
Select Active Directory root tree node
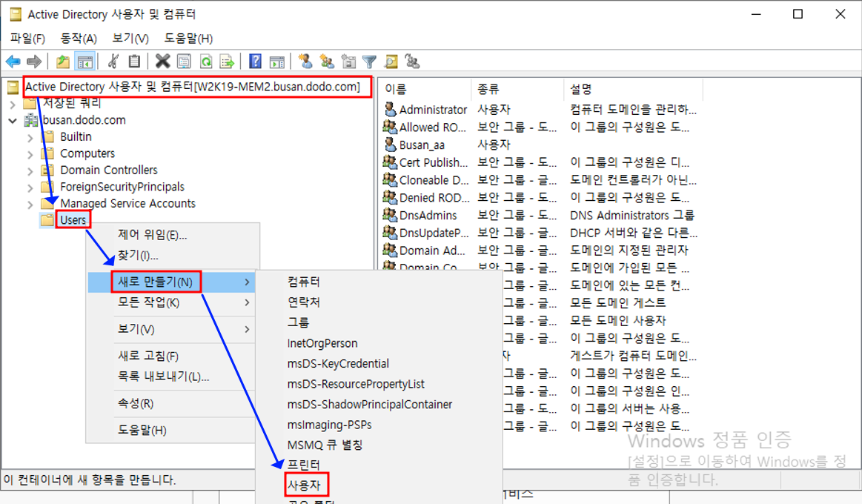pyautogui.click(x=193, y=86)
